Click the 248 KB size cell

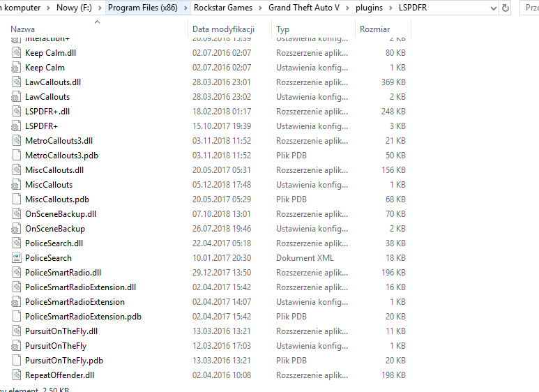click(393, 112)
